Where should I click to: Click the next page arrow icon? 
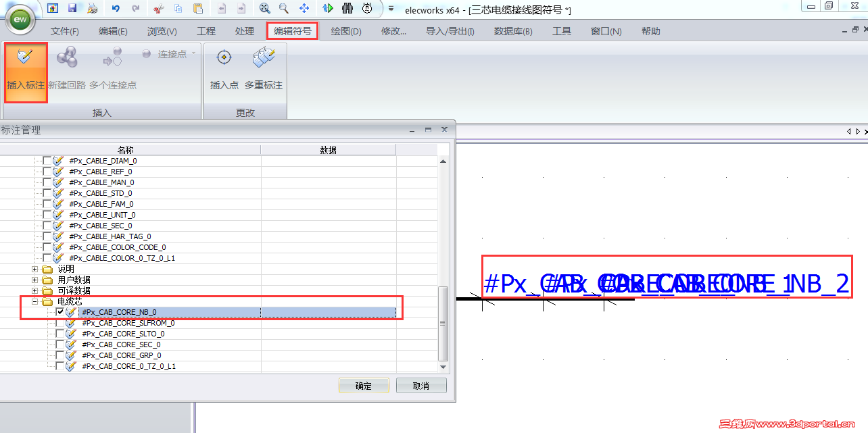point(241,8)
